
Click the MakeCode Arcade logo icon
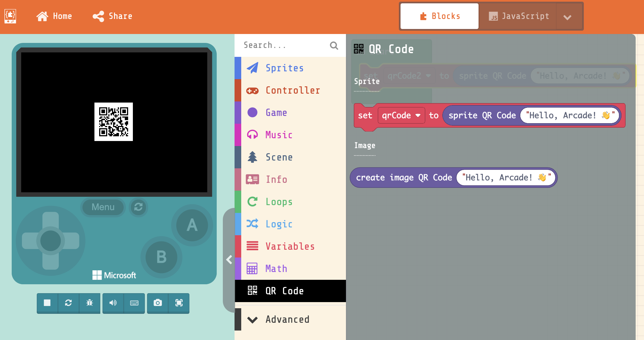[x=10, y=16]
